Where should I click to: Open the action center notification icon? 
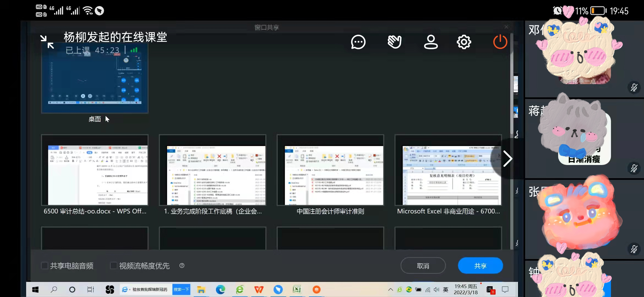[x=505, y=290]
